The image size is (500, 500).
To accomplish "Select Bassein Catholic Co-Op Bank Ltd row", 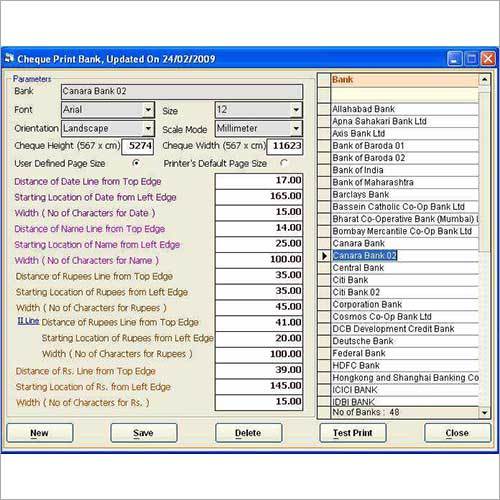I will point(405,207).
